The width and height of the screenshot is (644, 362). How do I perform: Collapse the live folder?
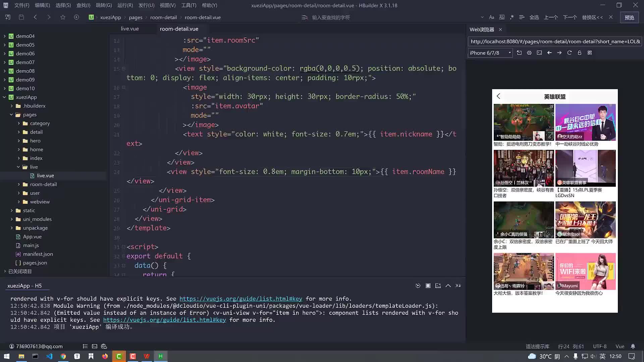pyautogui.click(x=18, y=167)
